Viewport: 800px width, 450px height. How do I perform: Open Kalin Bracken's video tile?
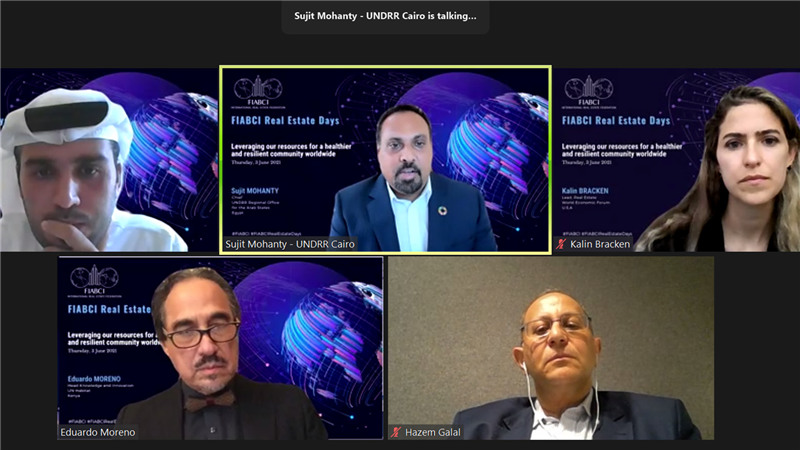(677, 160)
